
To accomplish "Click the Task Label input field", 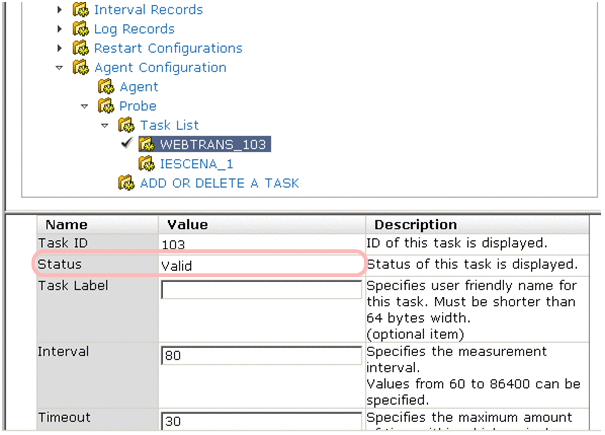I will (x=261, y=290).
